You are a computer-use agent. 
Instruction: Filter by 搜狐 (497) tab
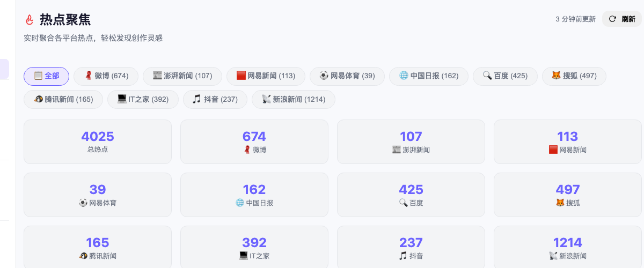click(574, 76)
